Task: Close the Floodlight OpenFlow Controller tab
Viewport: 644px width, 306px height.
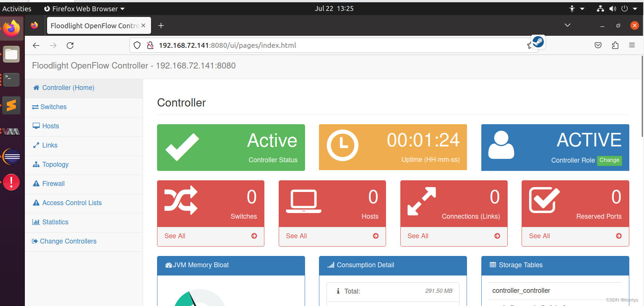Action: [x=143, y=26]
